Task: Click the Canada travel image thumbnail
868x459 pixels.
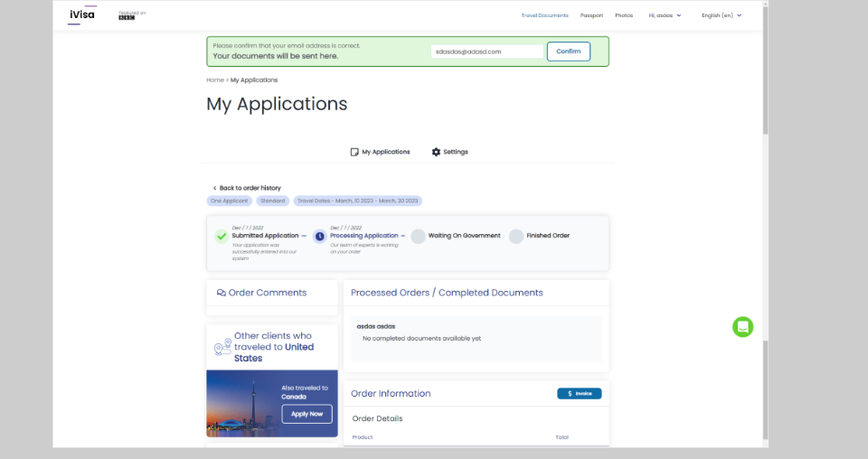Action: (272, 403)
